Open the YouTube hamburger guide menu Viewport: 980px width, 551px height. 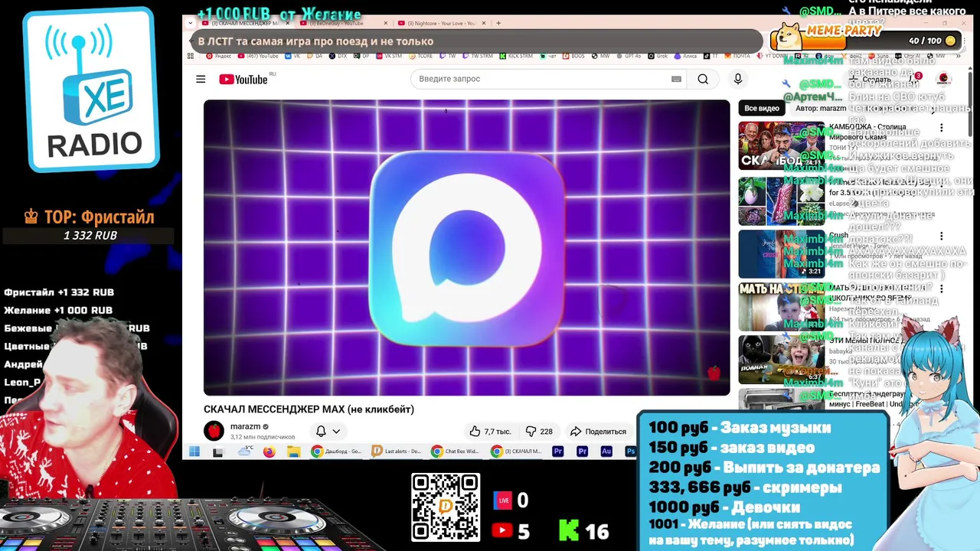point(201,79)
